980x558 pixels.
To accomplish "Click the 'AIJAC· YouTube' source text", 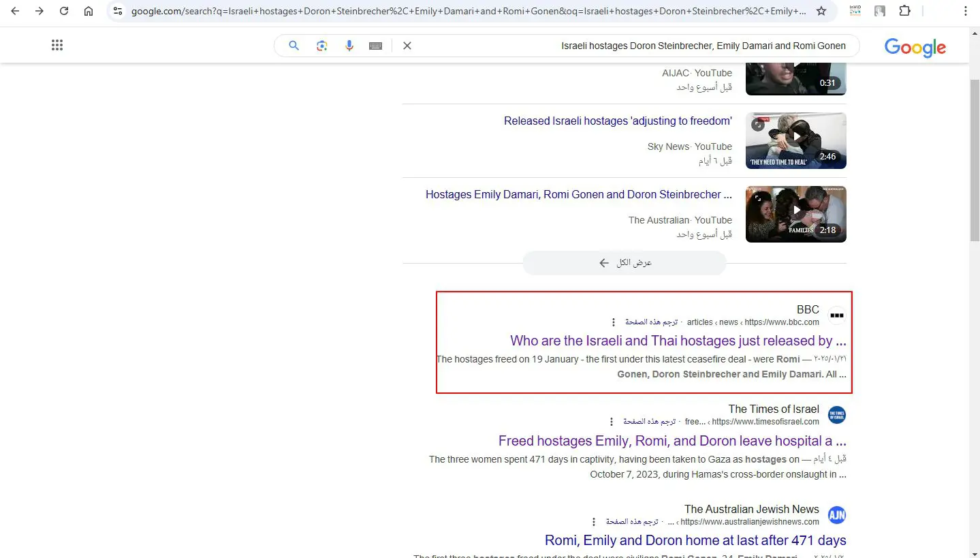I will coord(697,73).
